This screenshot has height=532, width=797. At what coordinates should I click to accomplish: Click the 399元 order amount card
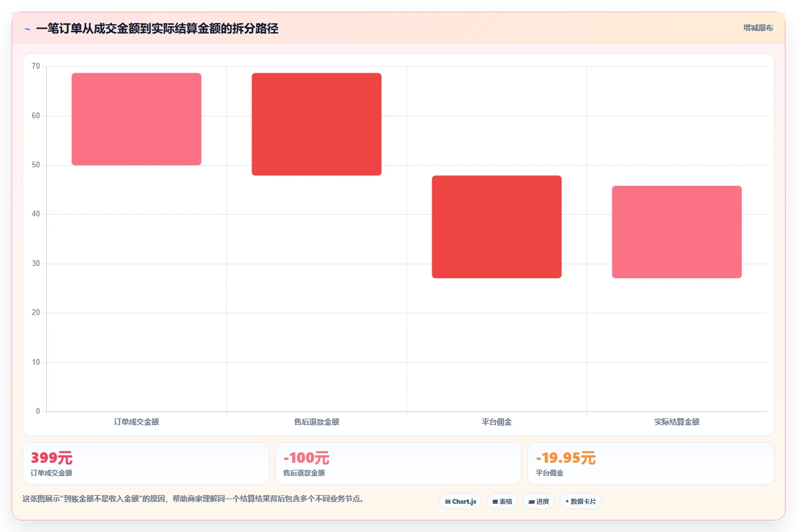point(145,463)
